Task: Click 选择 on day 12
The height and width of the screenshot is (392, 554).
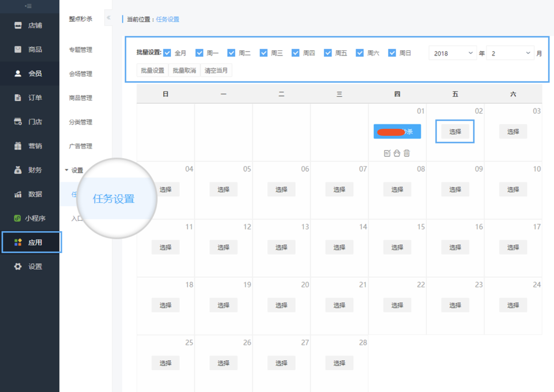Action: coord(223,247)
